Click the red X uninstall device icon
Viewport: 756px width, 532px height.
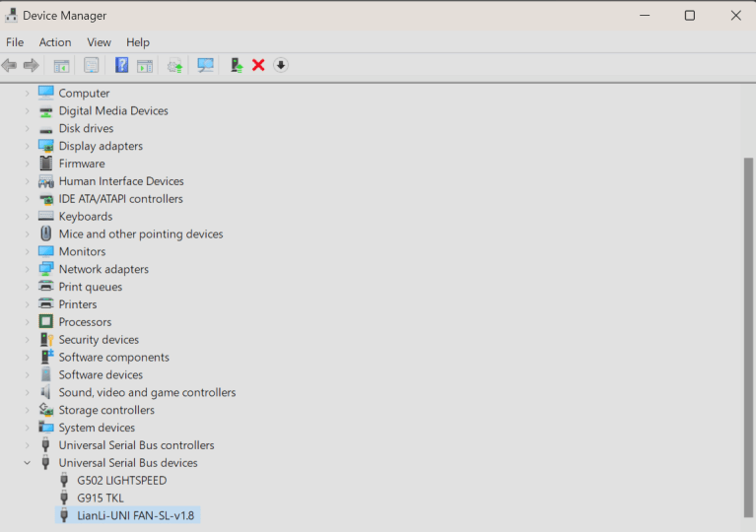[x=258, y=65]
